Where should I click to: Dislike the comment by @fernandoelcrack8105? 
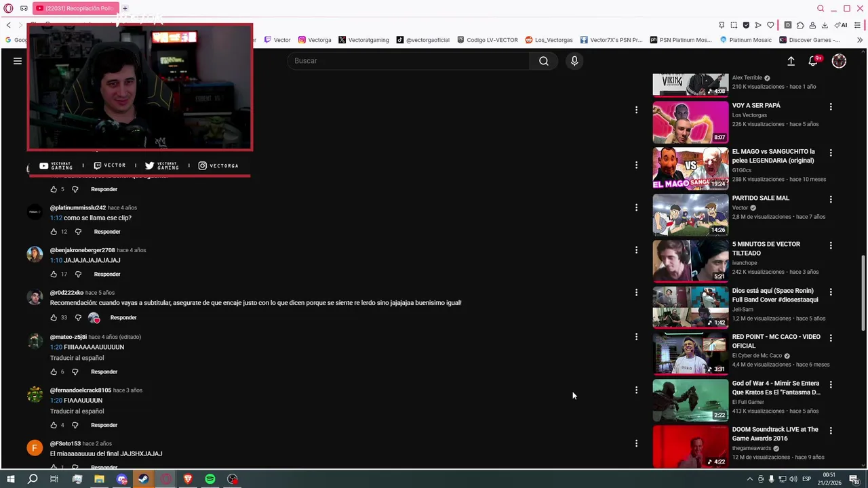[x=75, y=426]
